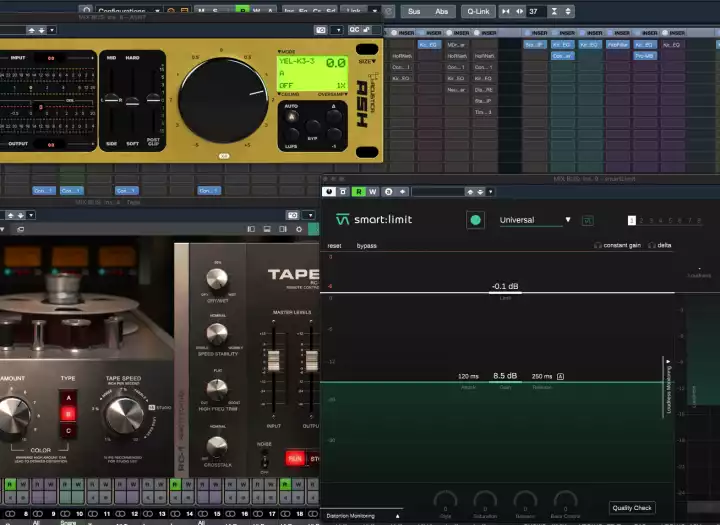Screen dimensions: 720x525
Task: Click the 8.5 dB gain value
Action: (x=505, y=376)
